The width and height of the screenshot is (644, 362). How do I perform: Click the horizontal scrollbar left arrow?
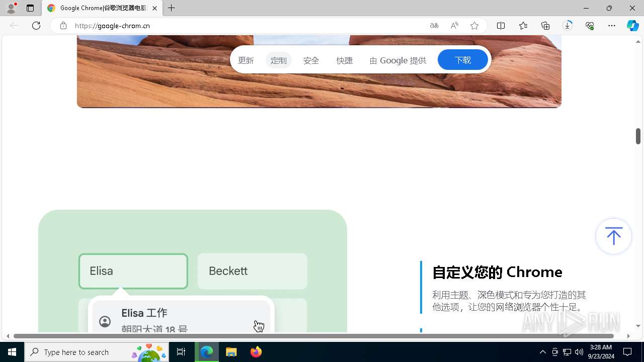[8, 336]
